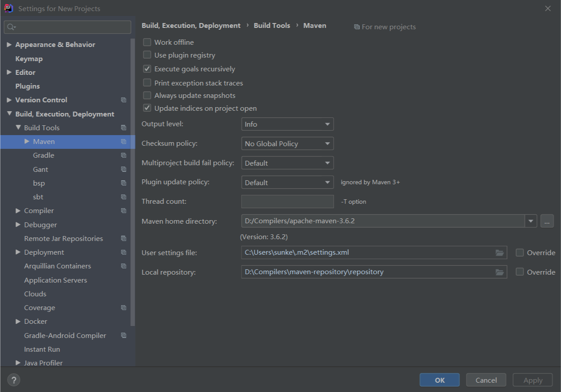Click the Cancel button

486,380
